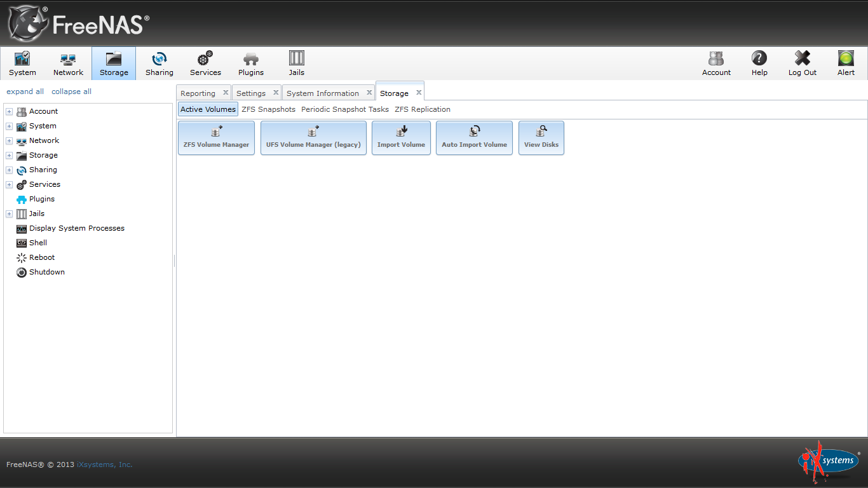Open the iXsystems, Inc. footer link

pos(105,464)
